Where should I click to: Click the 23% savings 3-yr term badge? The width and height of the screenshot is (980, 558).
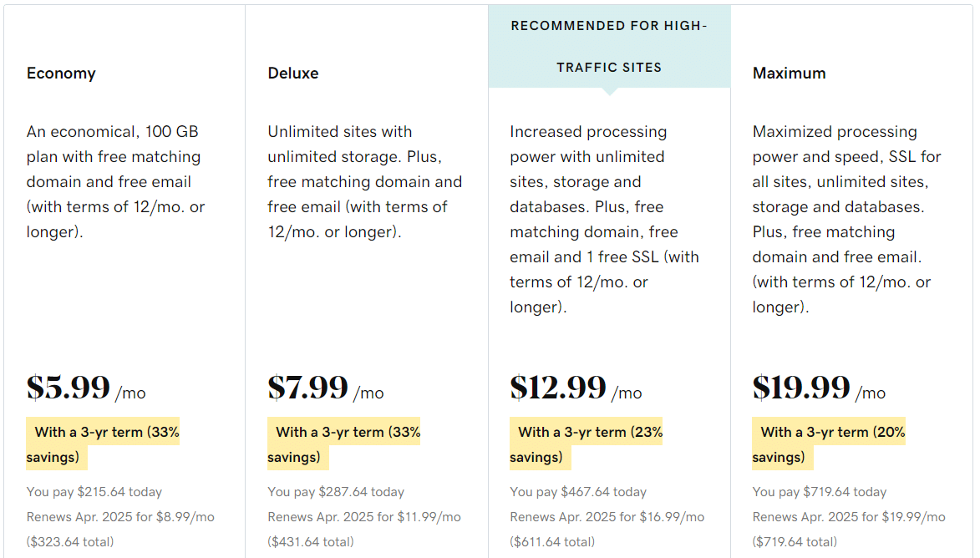pyautogui.click(x=586, y=444)
